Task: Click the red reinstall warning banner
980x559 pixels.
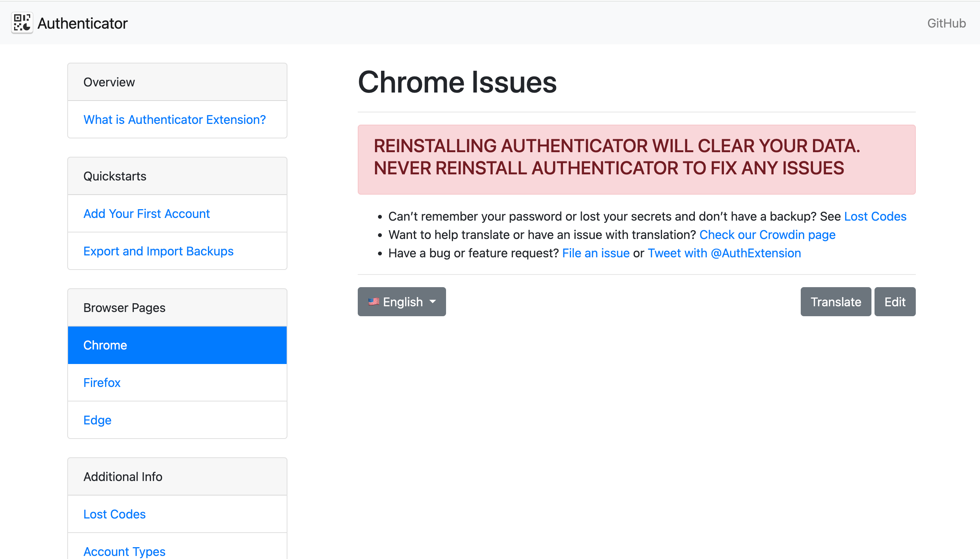Action: coord(636,160)
